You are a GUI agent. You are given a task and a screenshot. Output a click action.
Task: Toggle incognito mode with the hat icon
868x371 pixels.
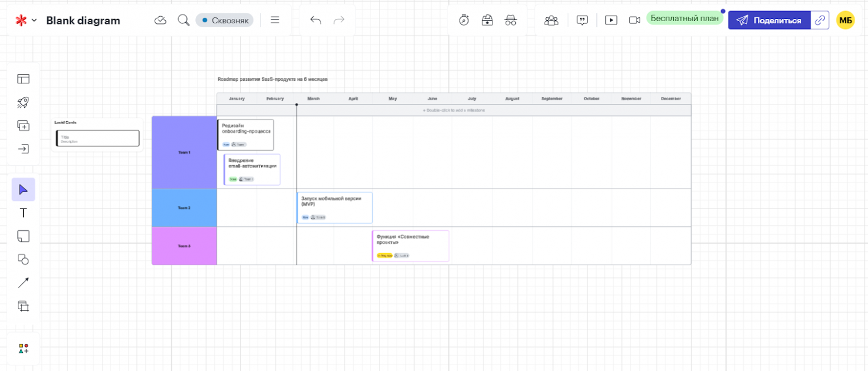511,20
